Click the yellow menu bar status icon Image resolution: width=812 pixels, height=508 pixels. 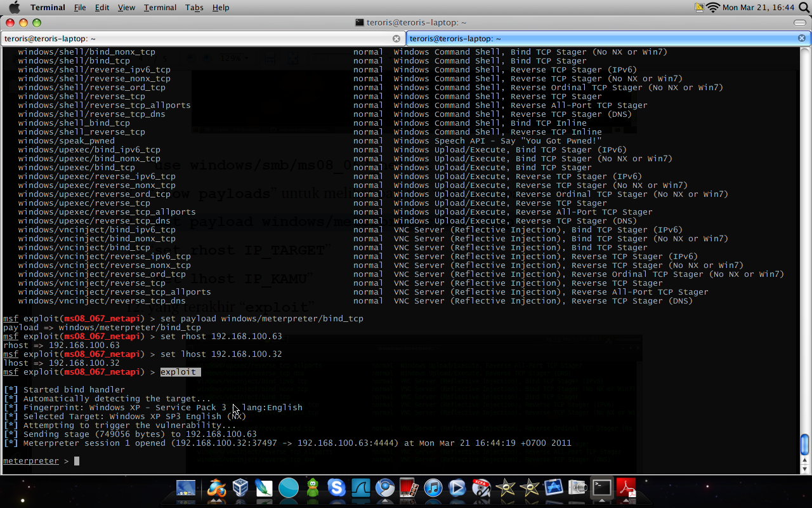coord(700,8)
